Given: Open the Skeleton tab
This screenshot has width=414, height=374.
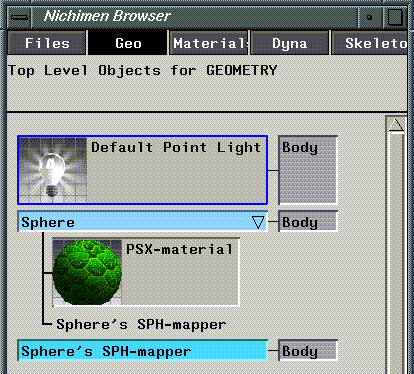Looking at the screenshot, I should tap(369, 43).
